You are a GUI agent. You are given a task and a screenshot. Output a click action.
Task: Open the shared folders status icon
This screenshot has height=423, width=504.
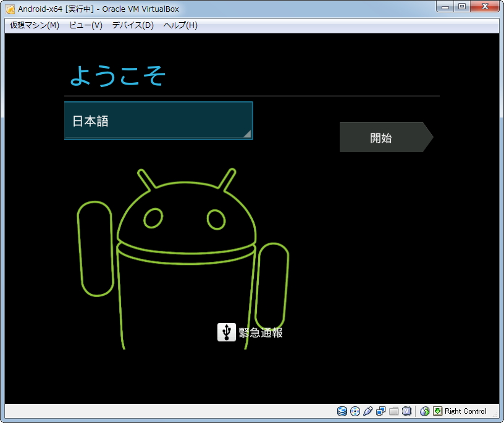pos(394,411)
